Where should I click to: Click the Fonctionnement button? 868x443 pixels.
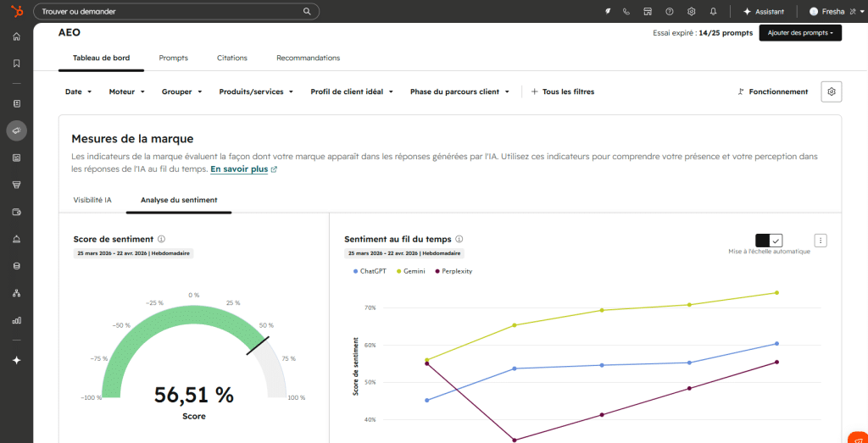pos(773,91)
